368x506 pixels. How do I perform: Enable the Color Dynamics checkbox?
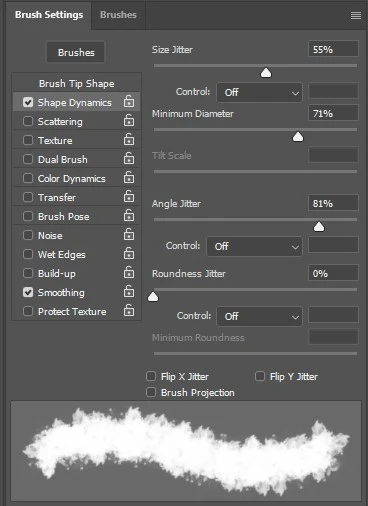(x=28, y=178)
